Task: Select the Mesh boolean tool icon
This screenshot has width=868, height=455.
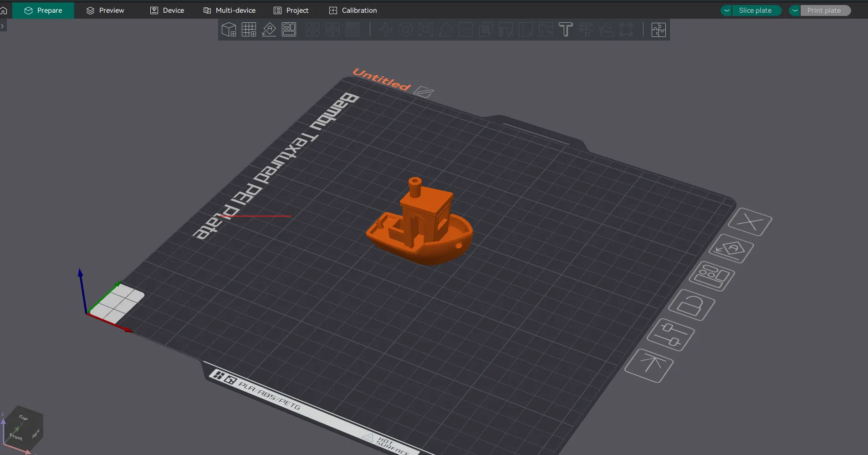Action: pyautogui.click(x=485, y=30)
